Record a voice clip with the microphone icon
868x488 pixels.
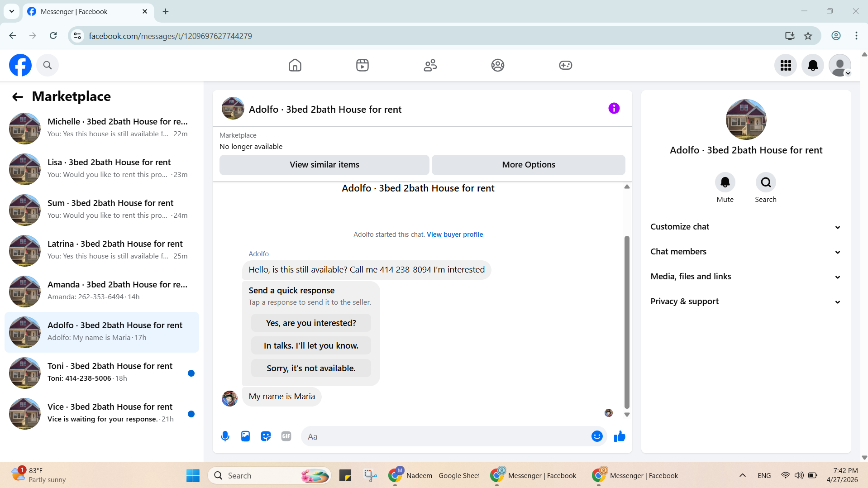coord(225,436)
